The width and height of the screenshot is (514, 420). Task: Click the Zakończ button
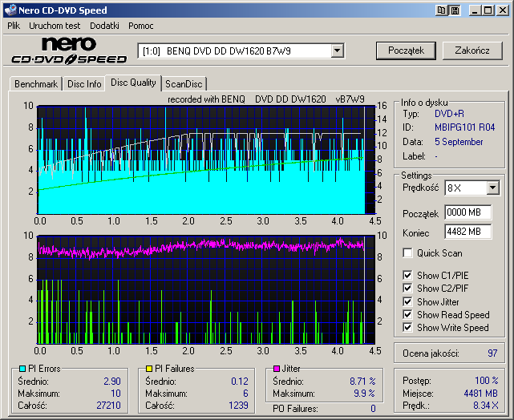pyautogui.click(x=472, y=50)
